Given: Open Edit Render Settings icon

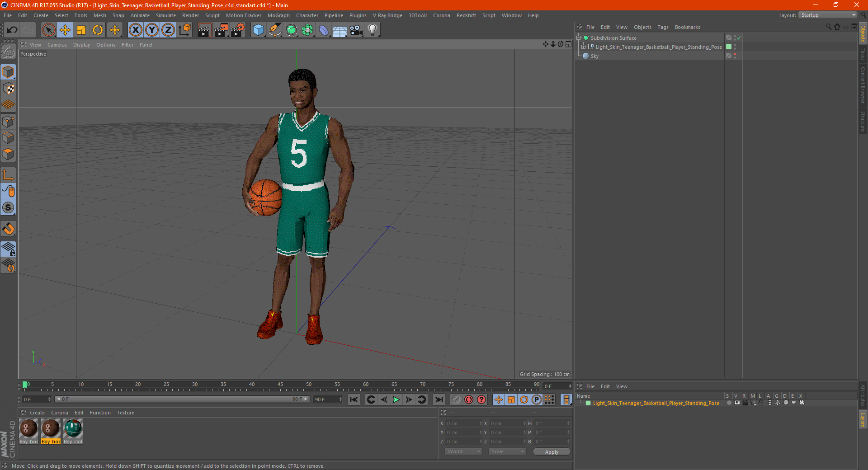Looking at the screenshot, I should point(237,30).
